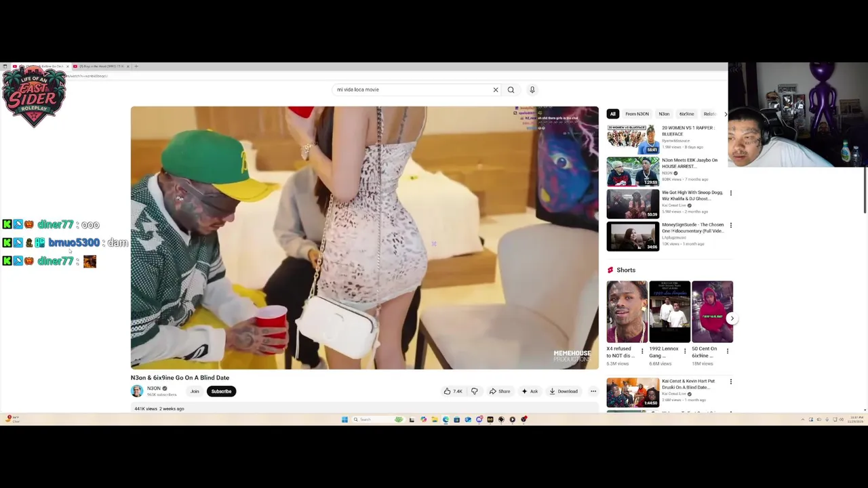Select the Related filter chip
Image resolution: width=868 pixels, height=488 pixels.
click(709, 114)
